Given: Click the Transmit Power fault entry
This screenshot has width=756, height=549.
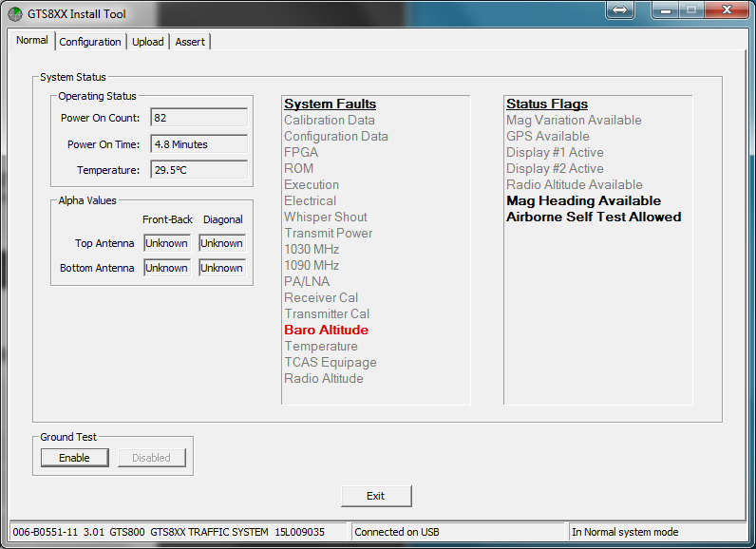Looking at the screenshot, I should coord(329,234).
